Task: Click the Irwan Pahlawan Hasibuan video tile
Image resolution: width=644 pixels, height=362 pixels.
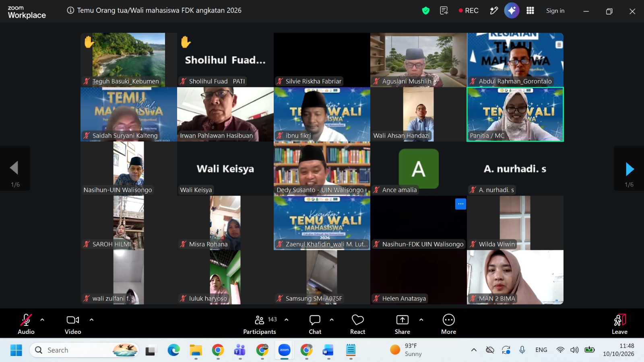Action: coord(225,114)
